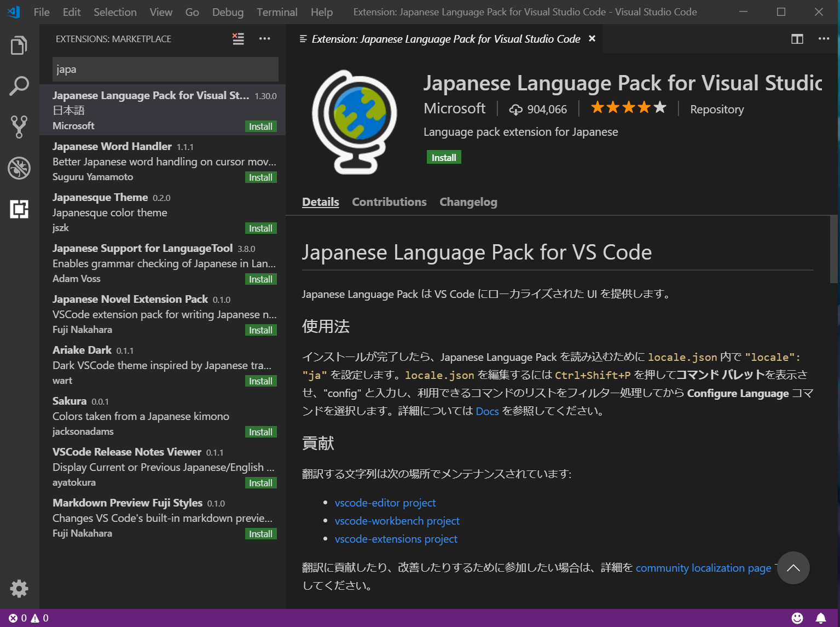Image resolution: width=840 pixels, height=627 pixels.
Task: Open the Source Control view
Action: click(x=19, y=127)
